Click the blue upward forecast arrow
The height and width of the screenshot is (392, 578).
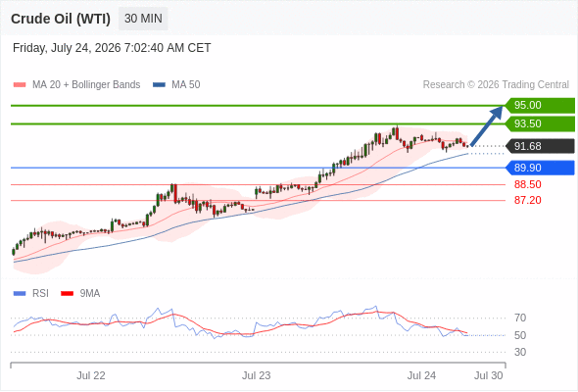coord(487,126)
